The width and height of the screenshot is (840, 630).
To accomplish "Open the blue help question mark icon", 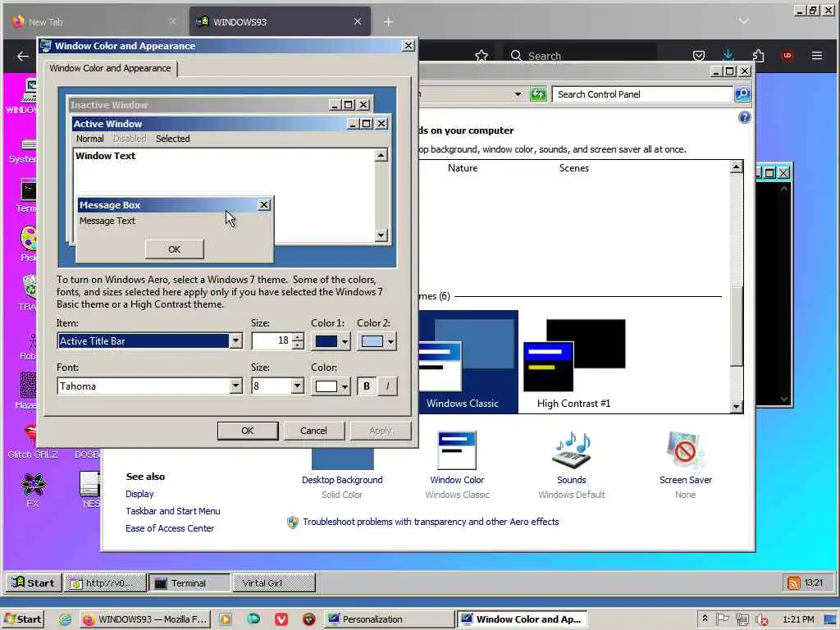I will [x=744, y=117].
